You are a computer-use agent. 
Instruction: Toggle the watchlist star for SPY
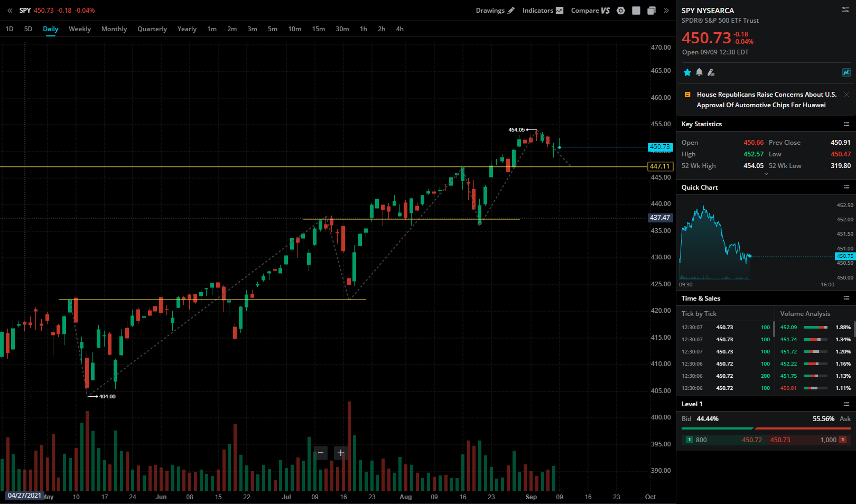point(687,72)
